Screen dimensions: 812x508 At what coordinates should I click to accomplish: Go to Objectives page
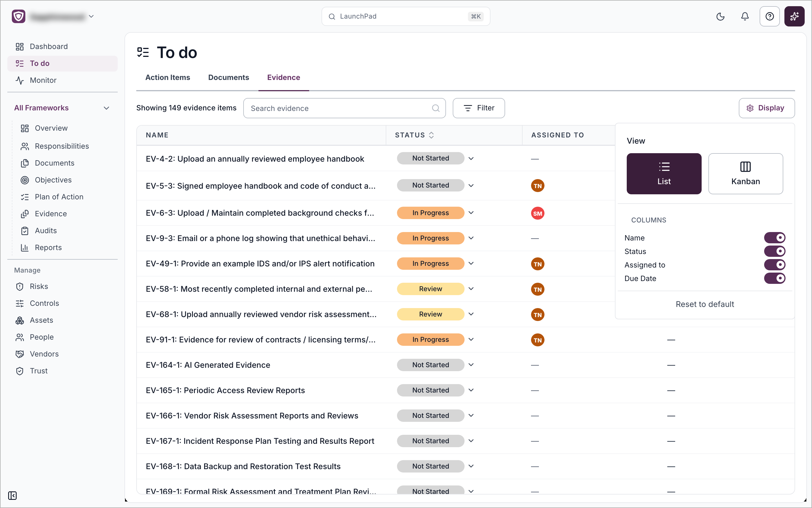tap(53, 180)
